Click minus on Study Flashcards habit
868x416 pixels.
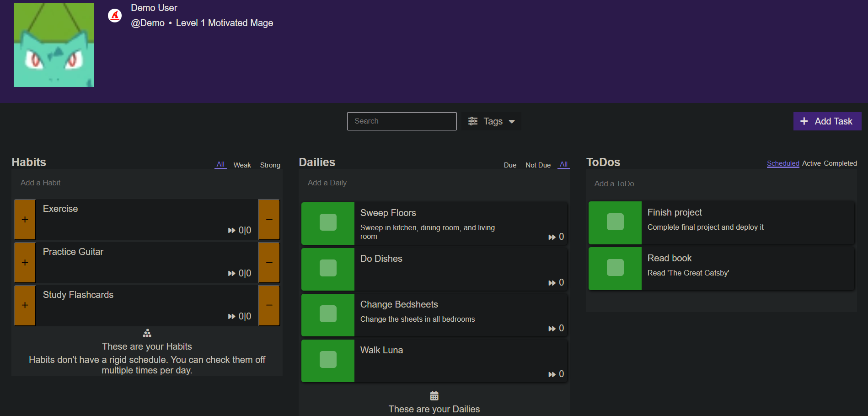[269, 305]
